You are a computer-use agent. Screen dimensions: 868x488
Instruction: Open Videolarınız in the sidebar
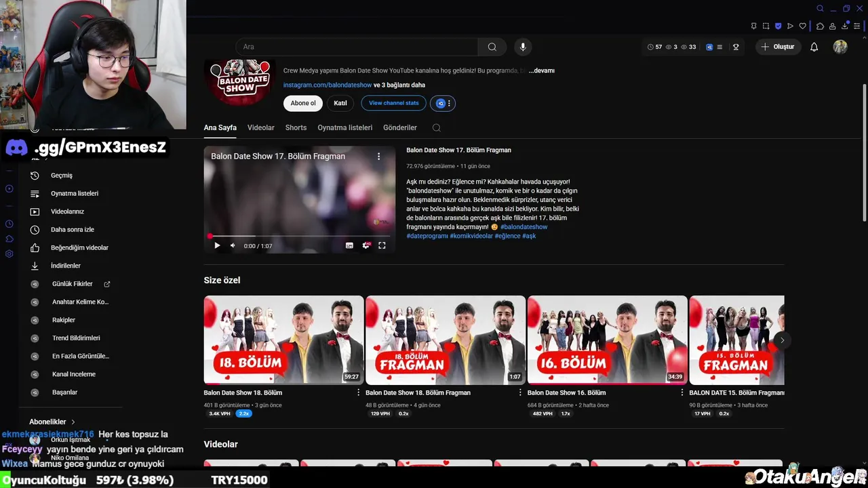coord(68,211)
